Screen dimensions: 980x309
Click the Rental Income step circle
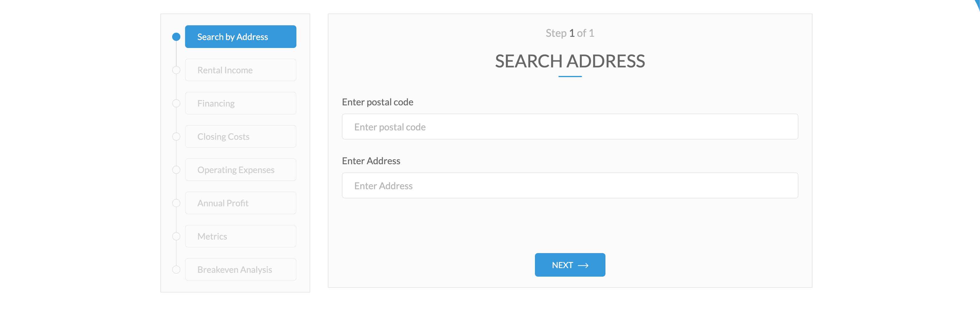pos(176,70)
